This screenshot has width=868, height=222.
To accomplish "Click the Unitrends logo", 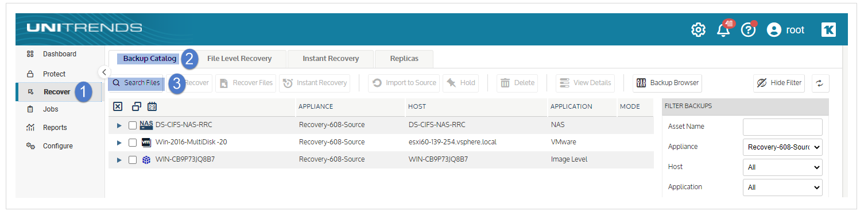I will point(84,28).
